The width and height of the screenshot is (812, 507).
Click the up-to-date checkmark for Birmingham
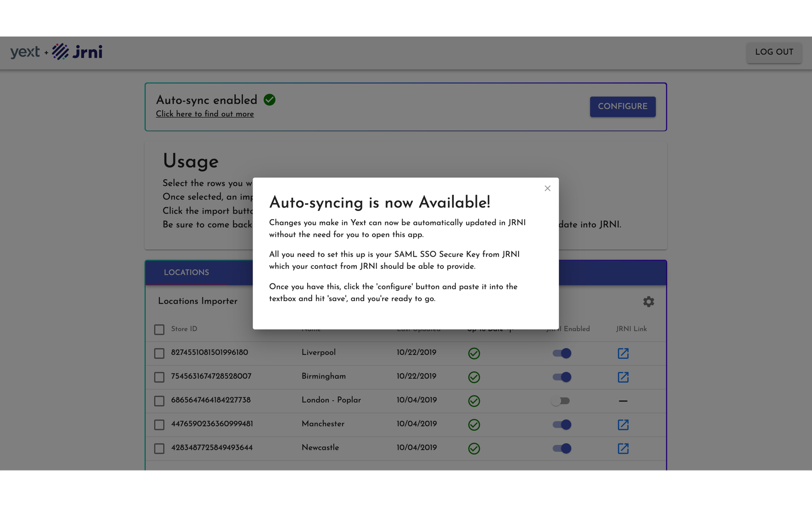474,377
